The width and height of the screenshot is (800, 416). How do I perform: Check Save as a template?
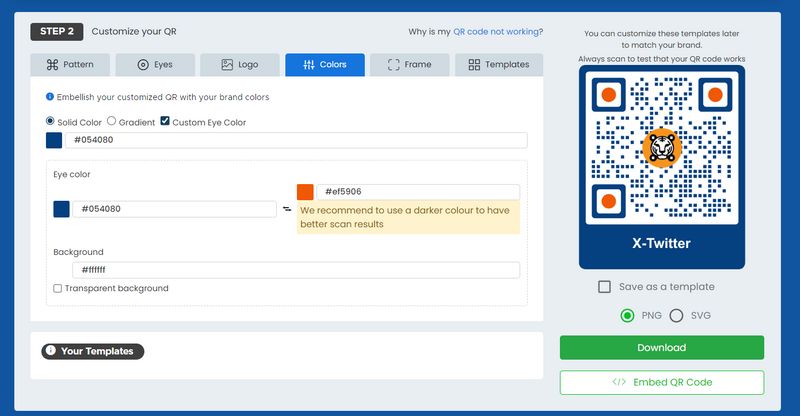click(604, 287)
